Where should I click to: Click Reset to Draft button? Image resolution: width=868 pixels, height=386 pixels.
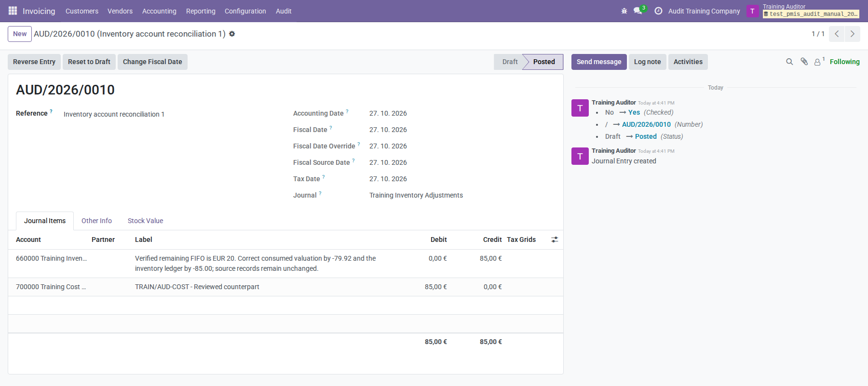click(x=89, y=62)
